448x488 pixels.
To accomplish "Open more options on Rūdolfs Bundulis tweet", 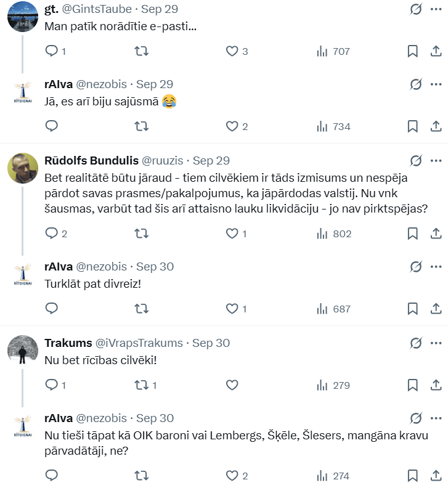I will coord(436,161).
